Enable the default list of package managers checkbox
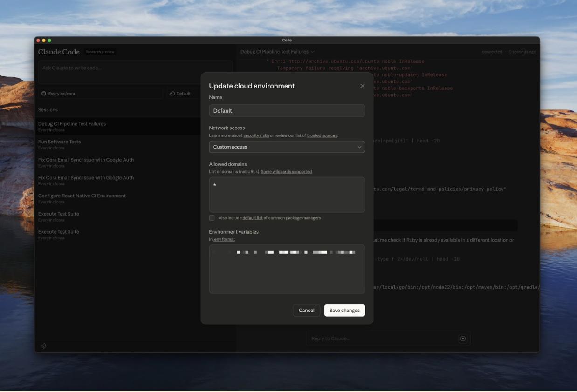577x392 pixels. [x=212, y=218]
